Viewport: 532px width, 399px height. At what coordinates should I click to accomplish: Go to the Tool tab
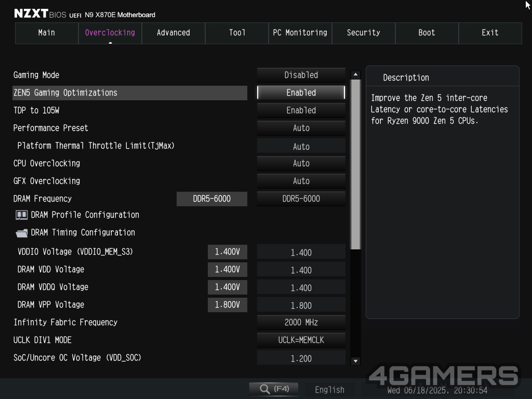coord(237,33)
